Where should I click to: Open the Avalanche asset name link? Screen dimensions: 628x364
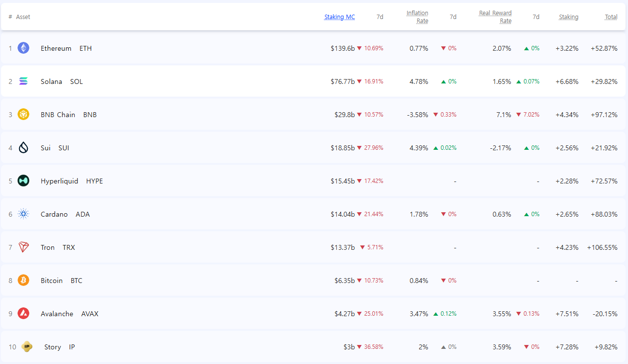(x=57, y=314)
